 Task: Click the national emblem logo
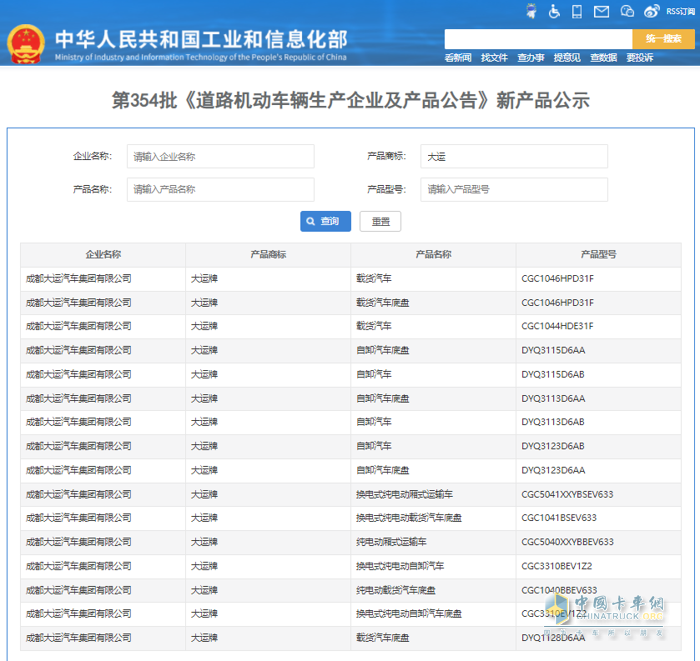(x=26, y=44)
